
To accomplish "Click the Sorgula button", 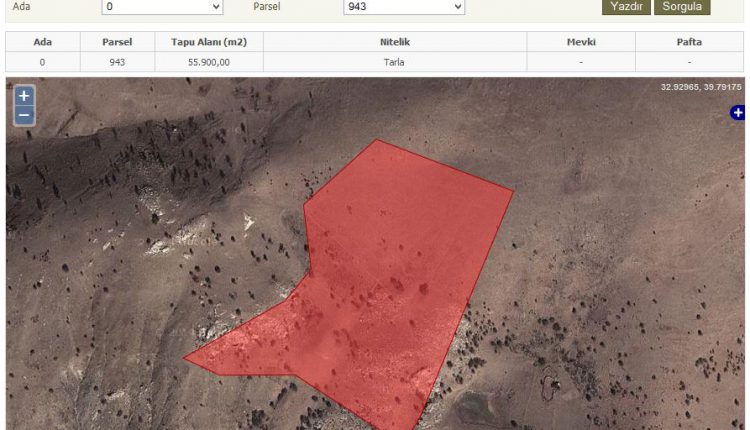I will [682, 7].
